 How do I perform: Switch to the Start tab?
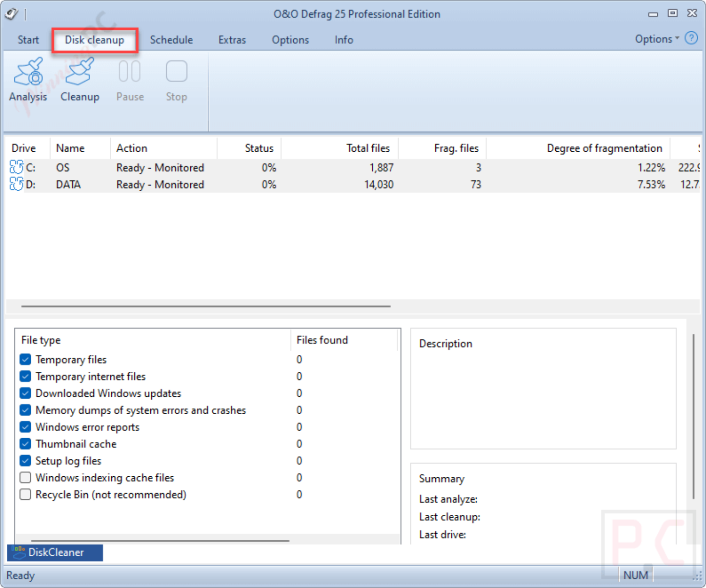tap(28, 40)
